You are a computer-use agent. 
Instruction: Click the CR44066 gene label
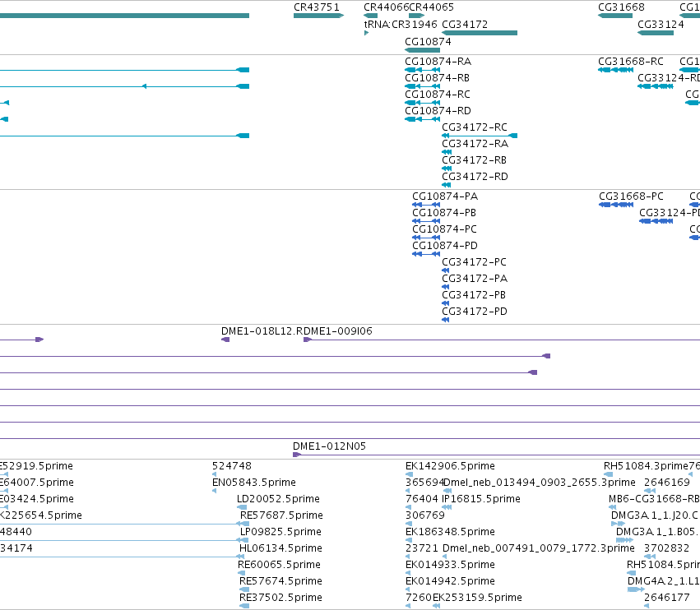pos(386,7)
